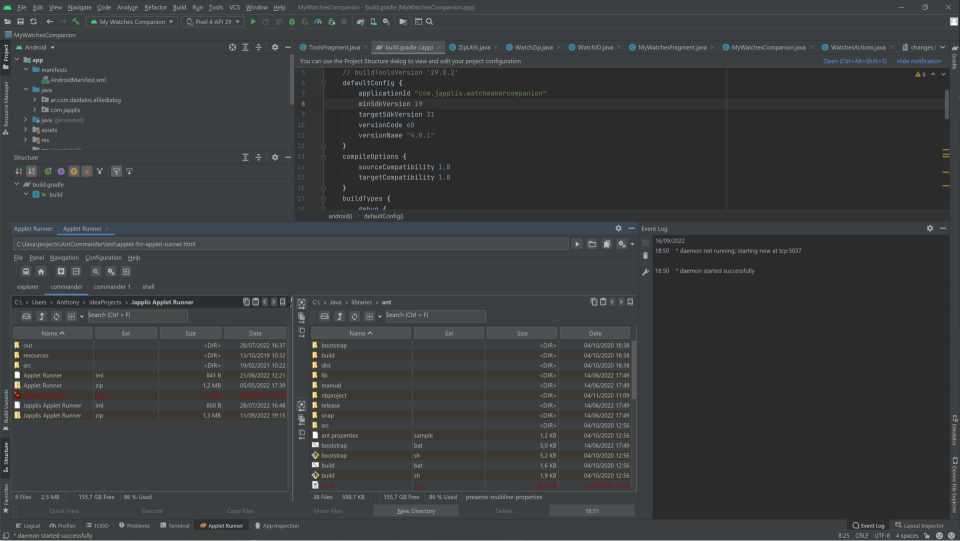Click home icon in Applet Runner toolbar
The image size is (960, 541).
point(41,272)
